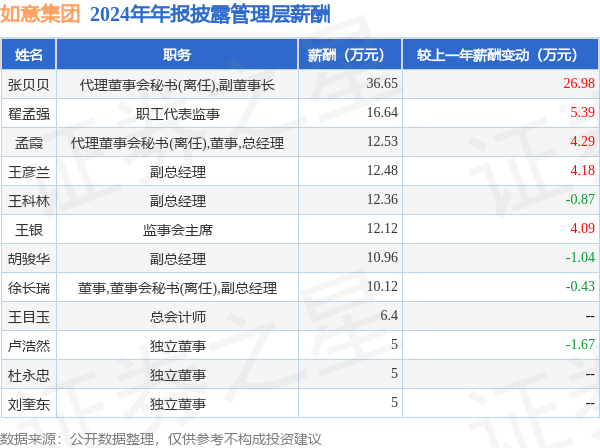Click the name 胡骏华
Screen dimensions: 600x448
(x=29, y=259)
